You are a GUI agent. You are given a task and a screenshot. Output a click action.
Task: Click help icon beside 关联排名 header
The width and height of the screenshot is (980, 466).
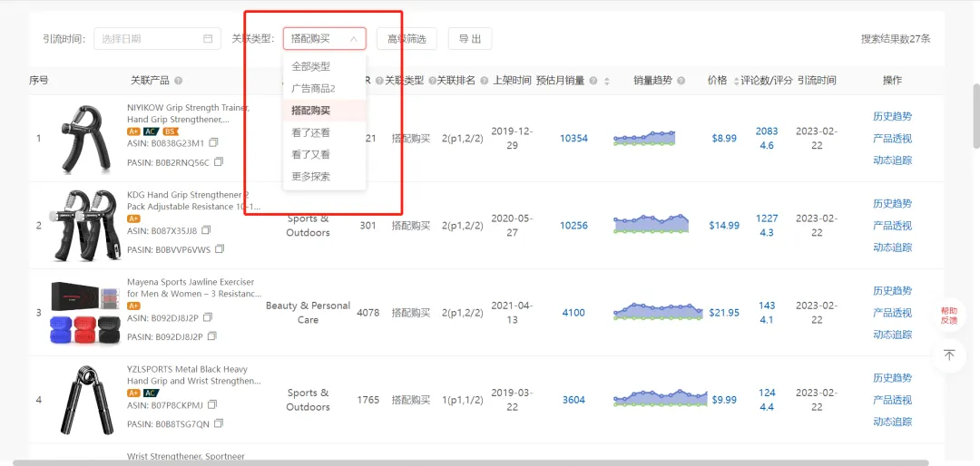click(484, 81)
